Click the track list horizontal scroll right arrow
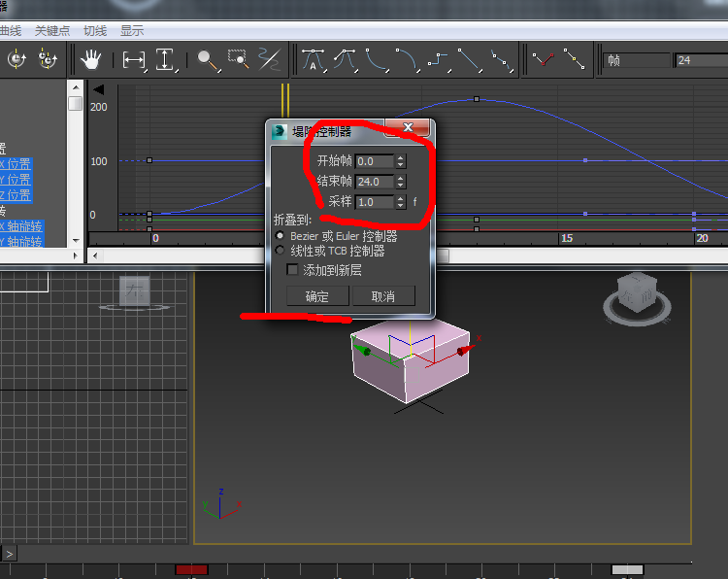The width and height of the screenshot is (728, 579). click(75, 255)
